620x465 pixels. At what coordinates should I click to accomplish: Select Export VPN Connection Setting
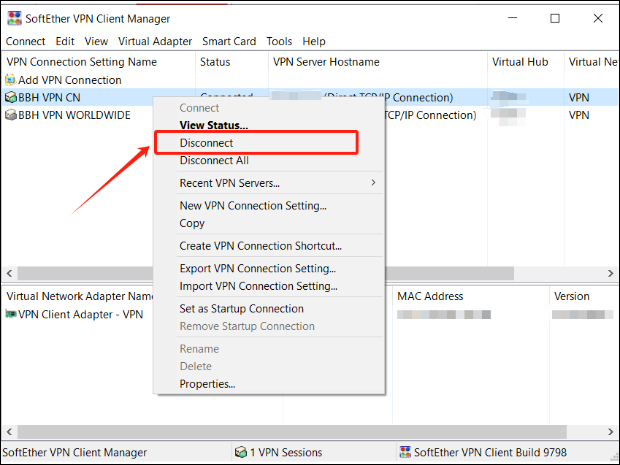coord(258,268)
